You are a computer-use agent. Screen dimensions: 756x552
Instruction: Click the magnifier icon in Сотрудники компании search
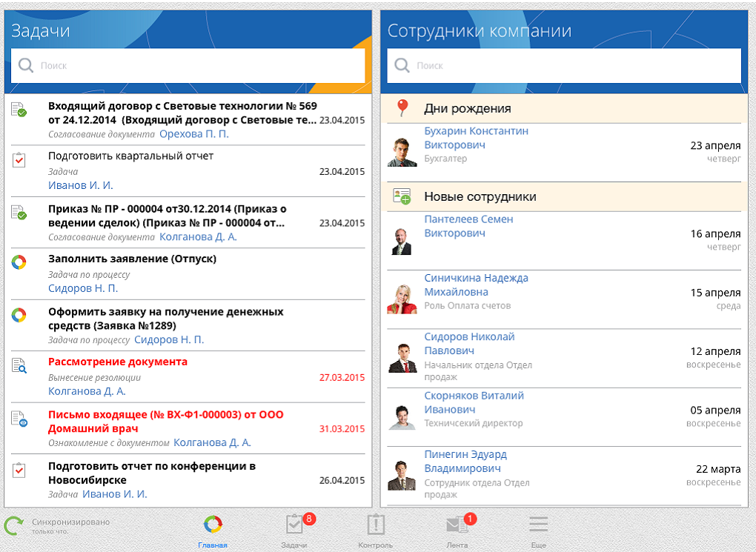(x=402, y=65)
